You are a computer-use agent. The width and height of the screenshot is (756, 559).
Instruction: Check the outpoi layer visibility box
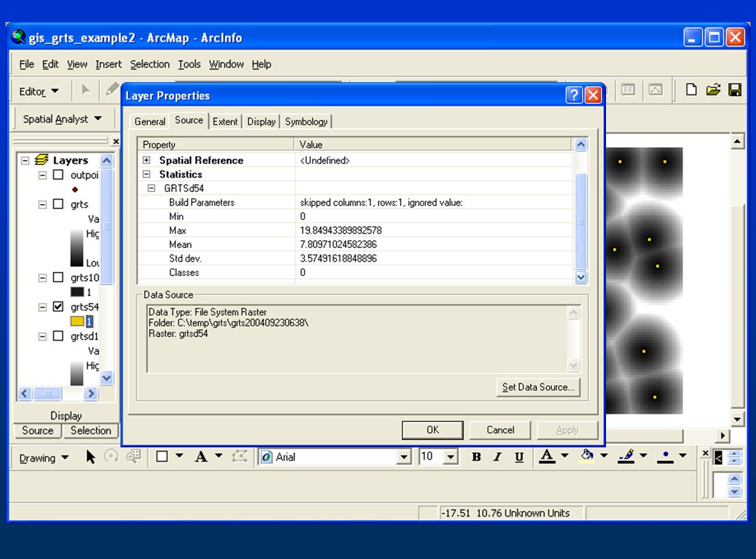(x=58, y=175)
